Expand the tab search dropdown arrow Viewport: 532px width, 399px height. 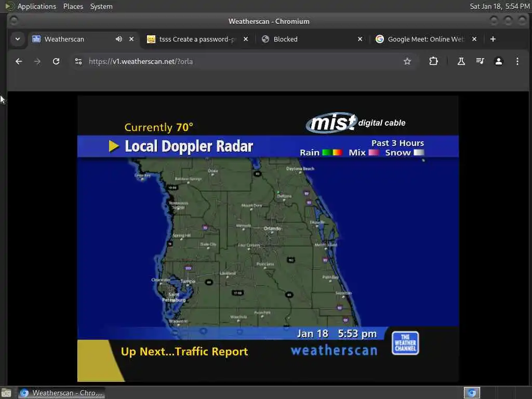pos(18,39)
